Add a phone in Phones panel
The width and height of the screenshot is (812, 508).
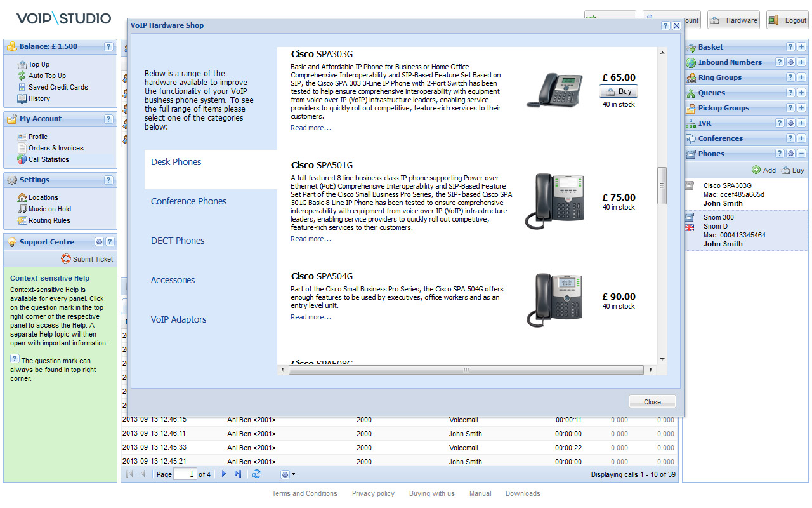764,170
